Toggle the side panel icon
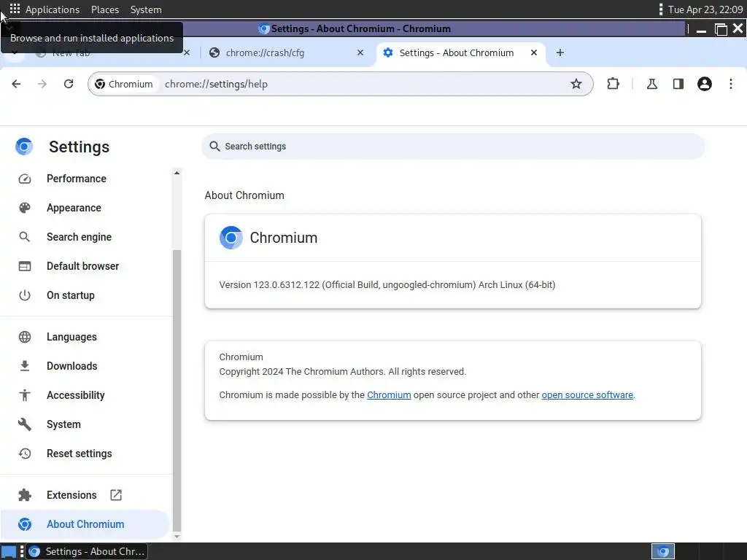 pyautogui.click(x=678, y=84)
